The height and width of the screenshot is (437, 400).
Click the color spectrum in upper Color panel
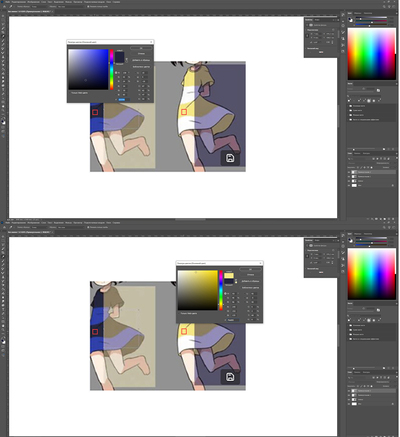372,54
